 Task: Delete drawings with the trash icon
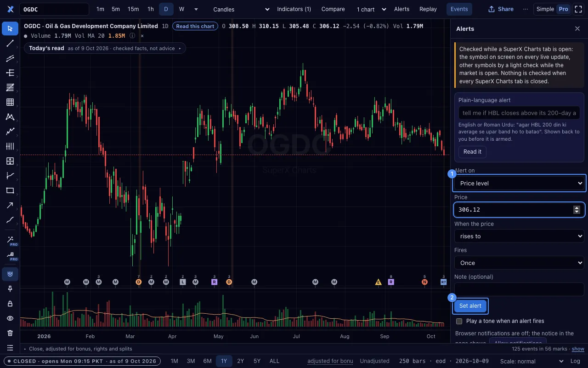click(10, 333)
